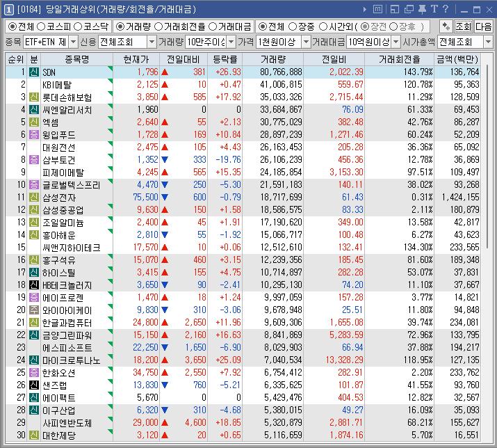The image size is (497, 448).
Task: Click the 'm' menu icon in title bar
Action: point(377,9)
